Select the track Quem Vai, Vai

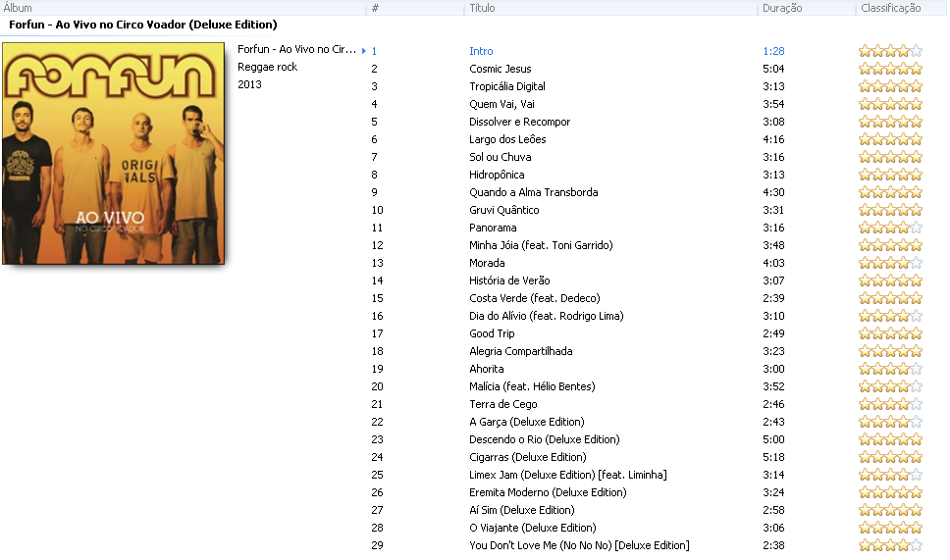[x=501, y=104]
